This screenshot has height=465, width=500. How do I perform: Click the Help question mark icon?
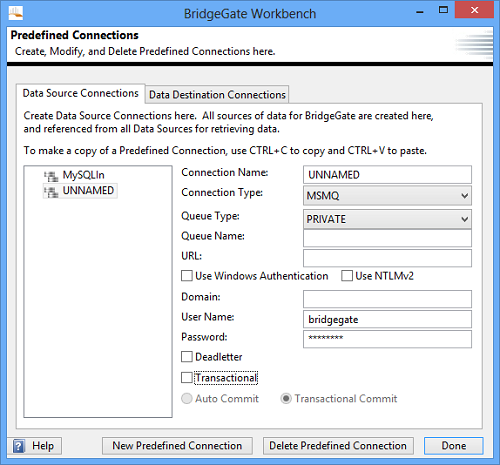coord(19,446)
